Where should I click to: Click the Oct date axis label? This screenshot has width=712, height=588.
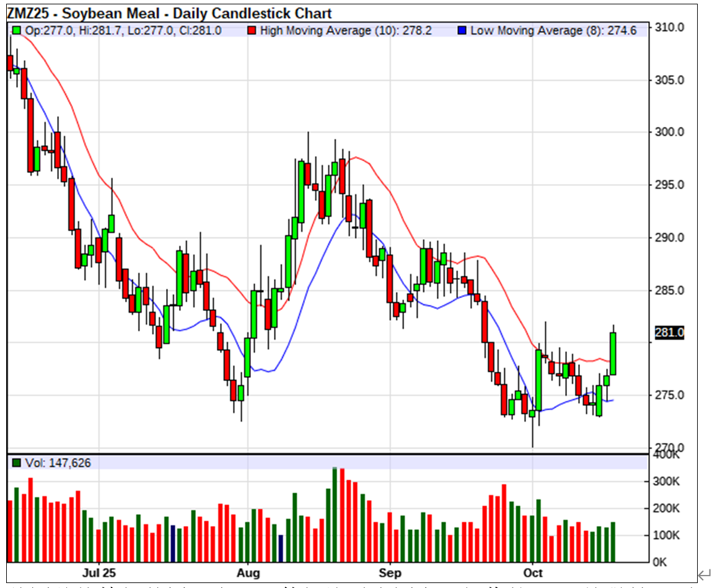pos(533,572)
